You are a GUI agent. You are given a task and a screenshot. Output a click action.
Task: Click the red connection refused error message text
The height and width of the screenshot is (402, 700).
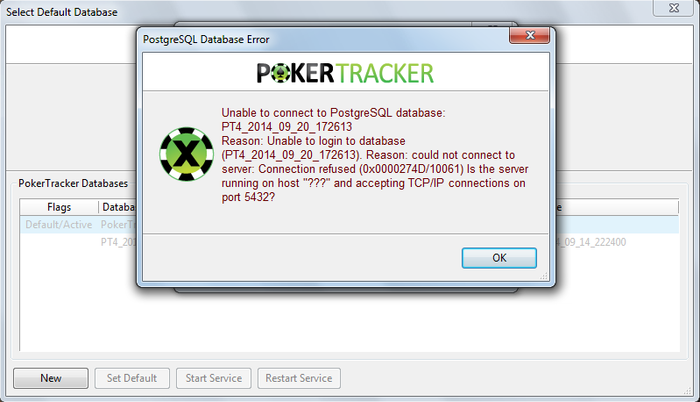[375, 155]
